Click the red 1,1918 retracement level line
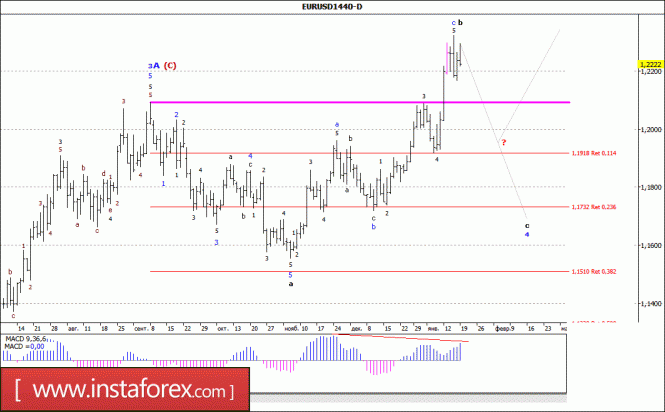665x412 pixels. point(360,153)
